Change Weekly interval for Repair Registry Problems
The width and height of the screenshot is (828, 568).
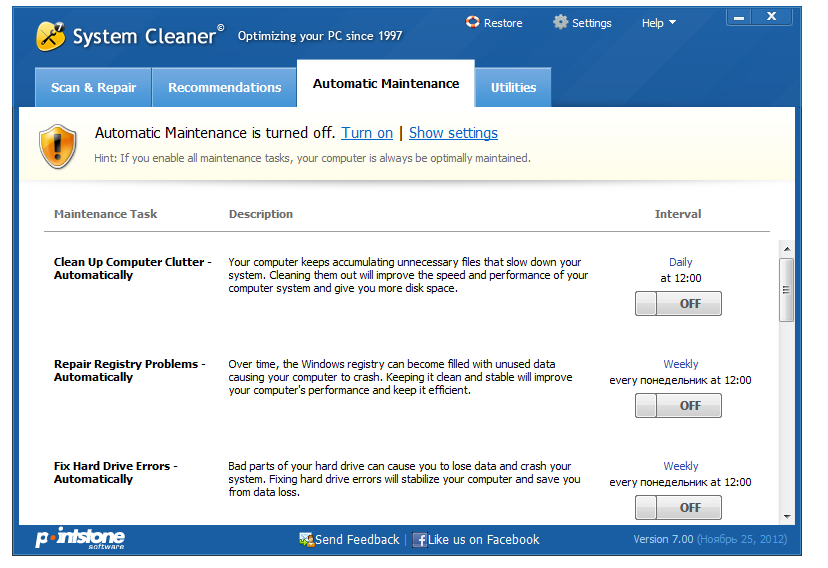pyautogui.click(x=681, y=364)
